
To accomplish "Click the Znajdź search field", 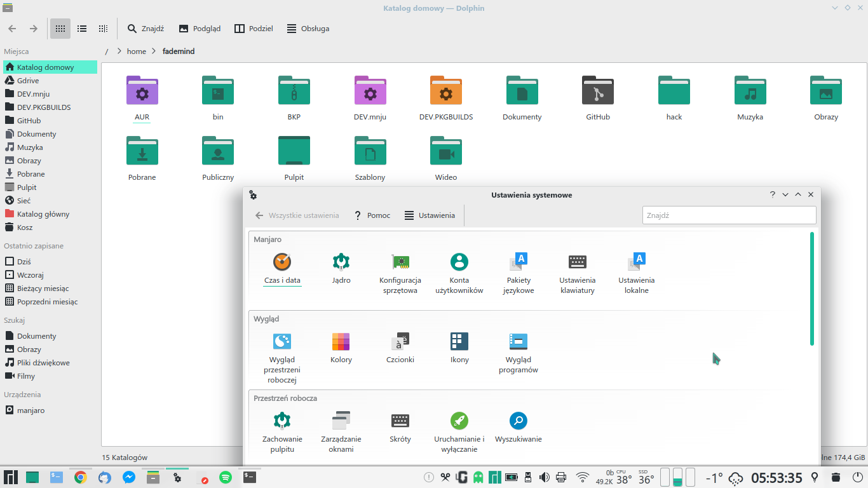I will click(728, 215).
